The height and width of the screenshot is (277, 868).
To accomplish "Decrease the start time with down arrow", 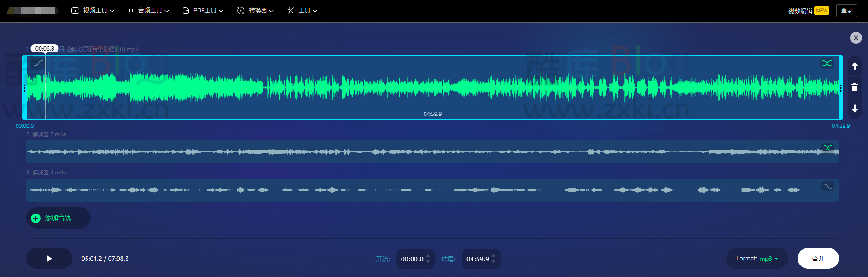I will pyautogui.click(x=428, y=262).
